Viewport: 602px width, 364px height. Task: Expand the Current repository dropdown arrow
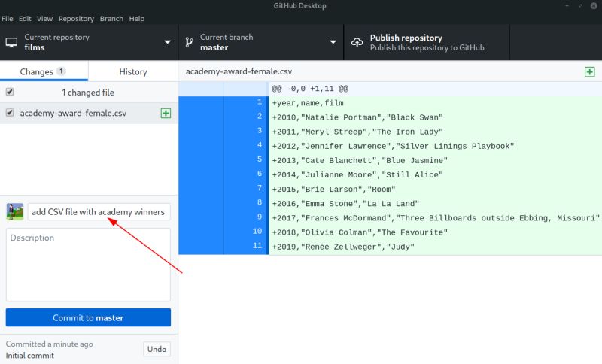click(167, 42)
